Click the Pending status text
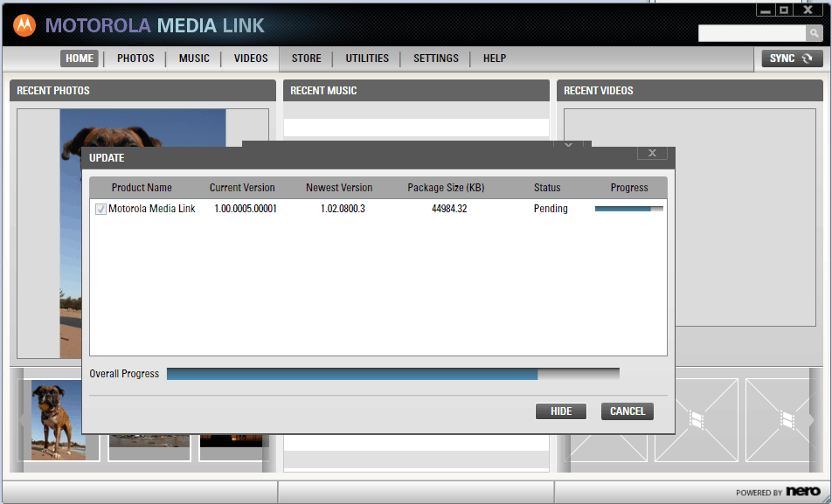 tap(551, 209)
